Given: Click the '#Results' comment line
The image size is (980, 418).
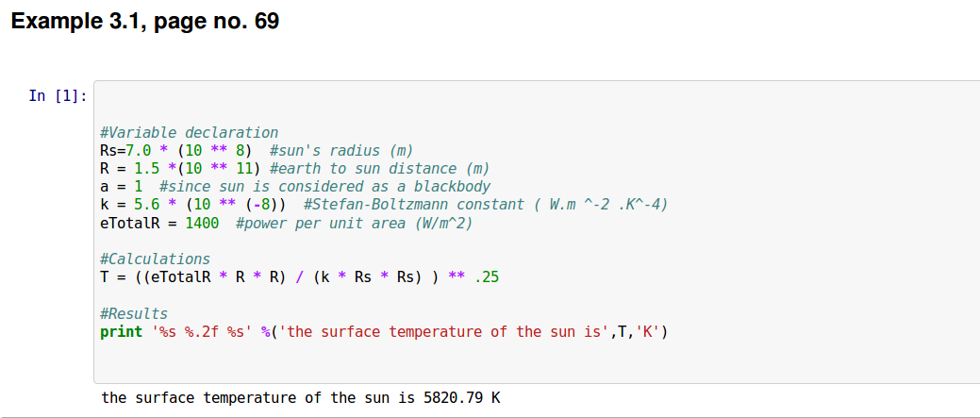Looking at the screenshot, I should click(x=134, y=313).
